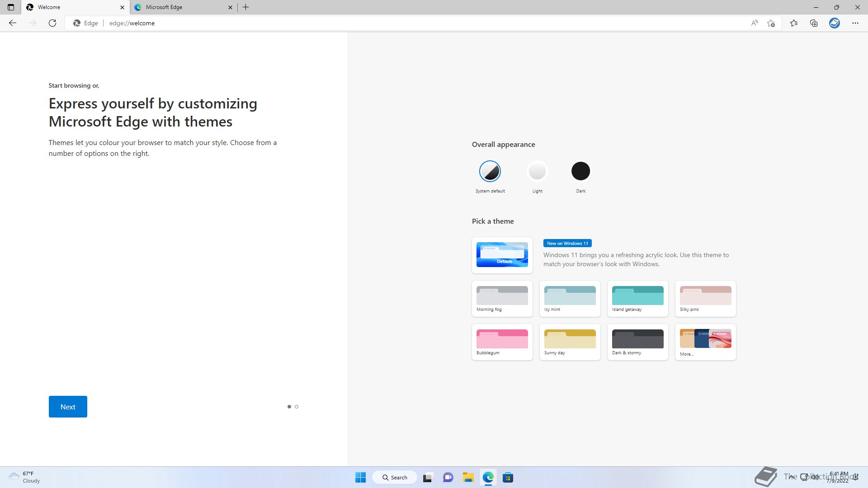Choose System default appearance

(x=490, y=171)
